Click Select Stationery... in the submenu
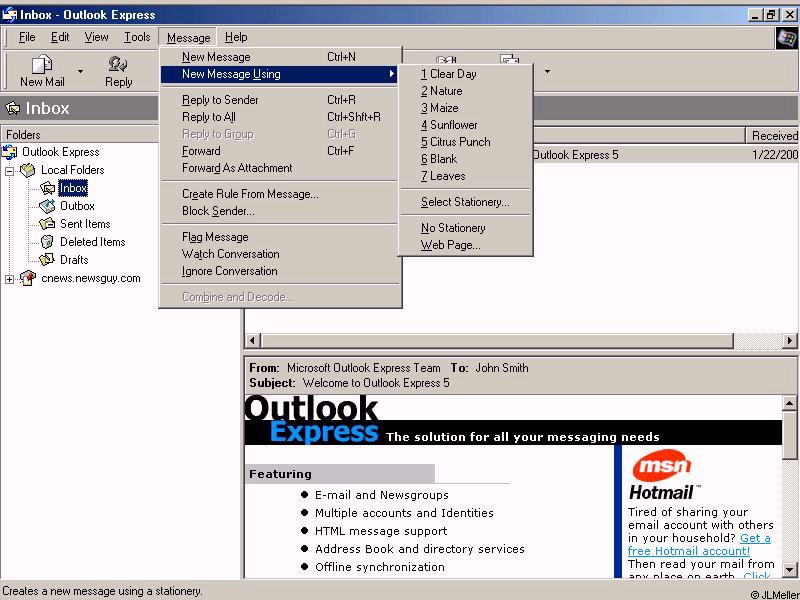The width and height of the screenshot is (800, 600). click(x=464, y=202)
